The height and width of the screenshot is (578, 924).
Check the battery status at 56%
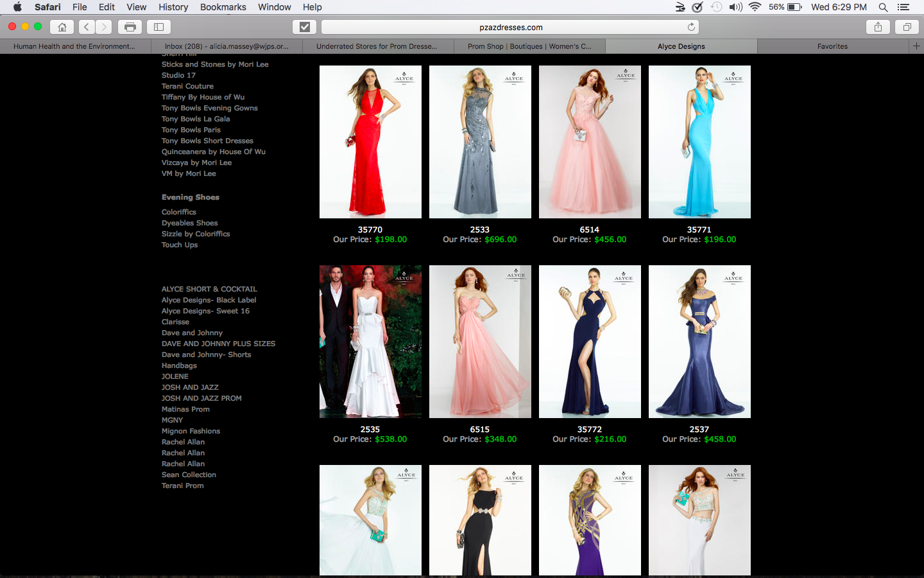click(785, 7)
